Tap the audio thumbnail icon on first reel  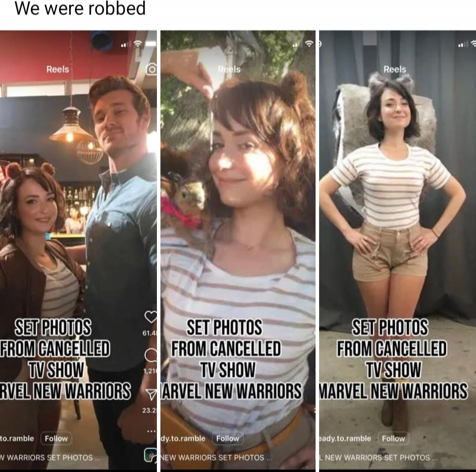point(151,454)
